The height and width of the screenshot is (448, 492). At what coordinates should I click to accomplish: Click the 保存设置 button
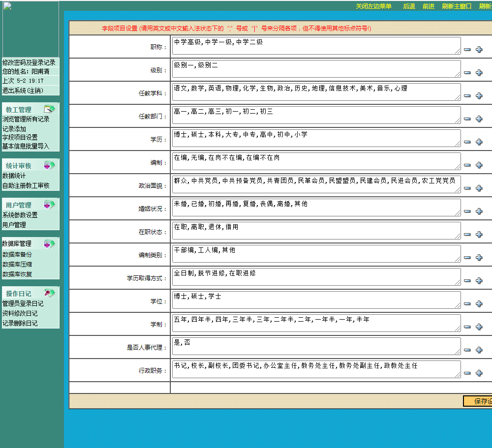click(478, 401)
